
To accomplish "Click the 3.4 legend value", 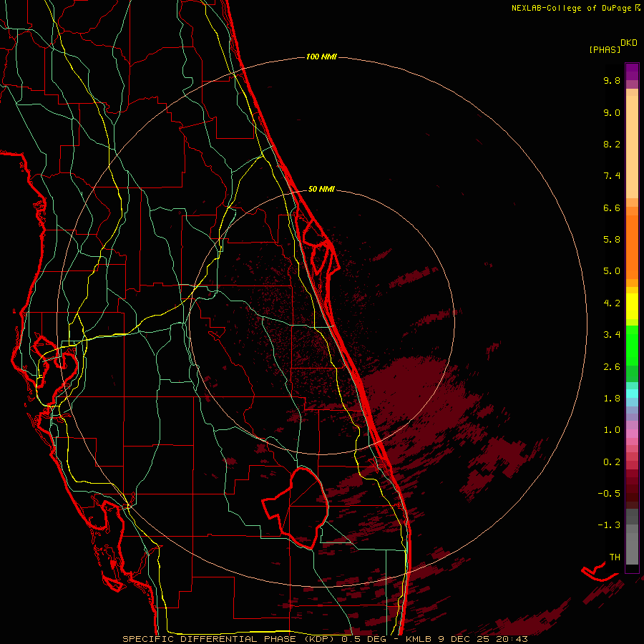I will click(612, 335).
